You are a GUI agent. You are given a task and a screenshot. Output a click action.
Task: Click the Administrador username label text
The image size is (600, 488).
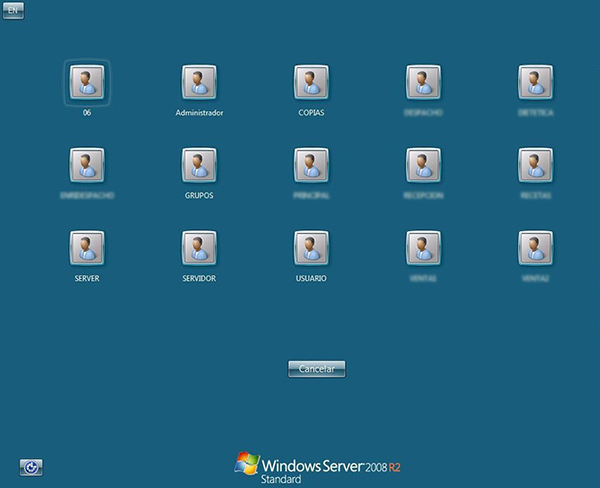point(199,113)
